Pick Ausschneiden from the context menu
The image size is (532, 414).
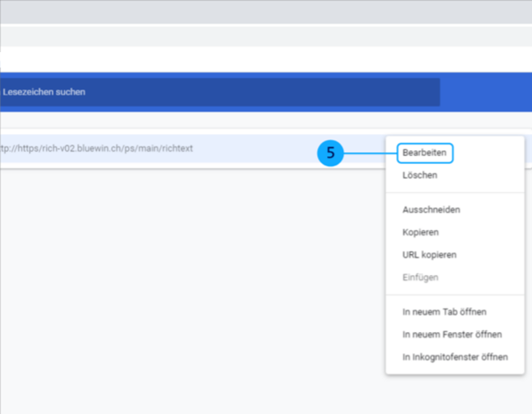click(x=431, y=210)
